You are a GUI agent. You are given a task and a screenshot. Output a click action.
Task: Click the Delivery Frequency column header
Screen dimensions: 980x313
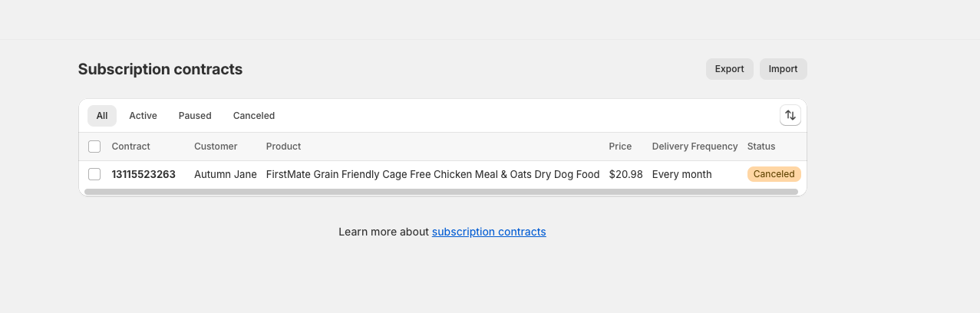695,147
